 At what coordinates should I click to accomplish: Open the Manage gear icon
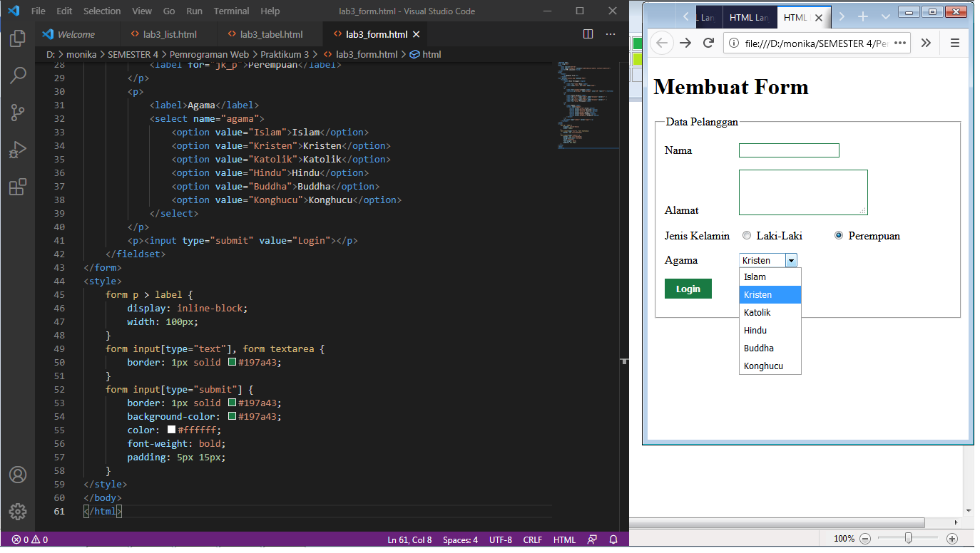point(18,511)
